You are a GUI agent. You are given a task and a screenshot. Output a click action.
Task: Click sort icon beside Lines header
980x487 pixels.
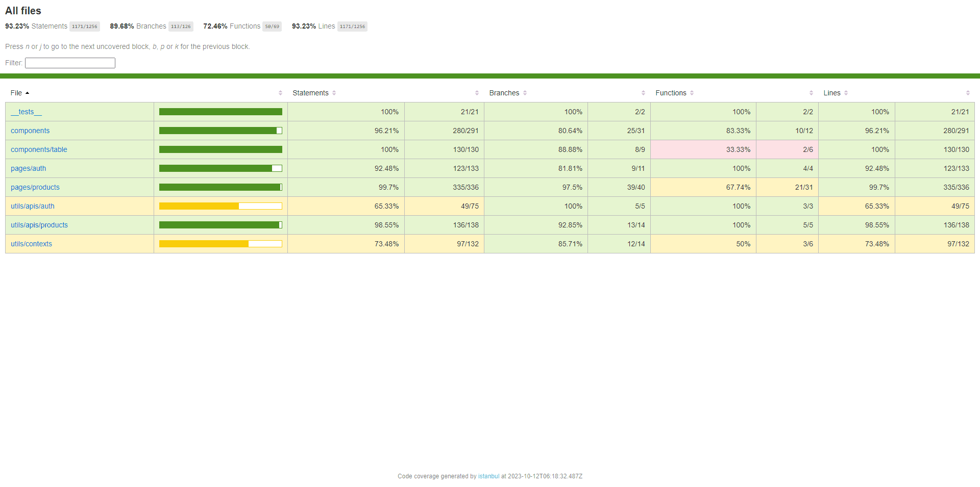(x=846, y=93)
